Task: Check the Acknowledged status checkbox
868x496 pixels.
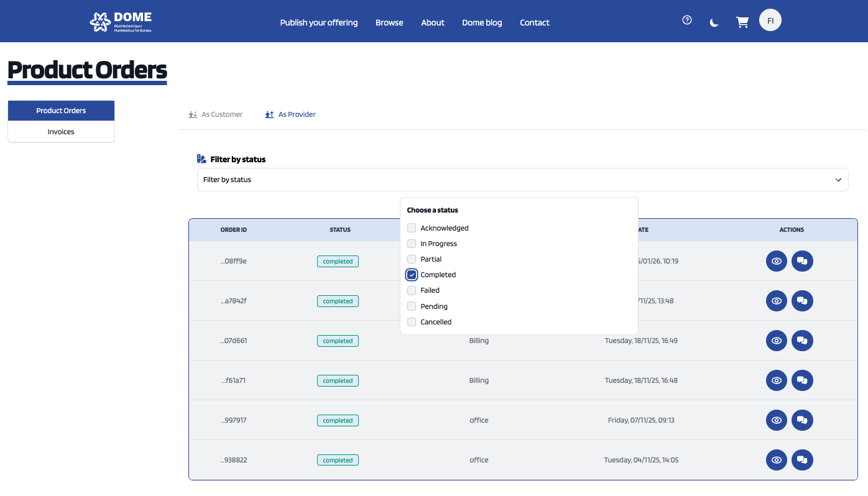Action: coord(412,228)
